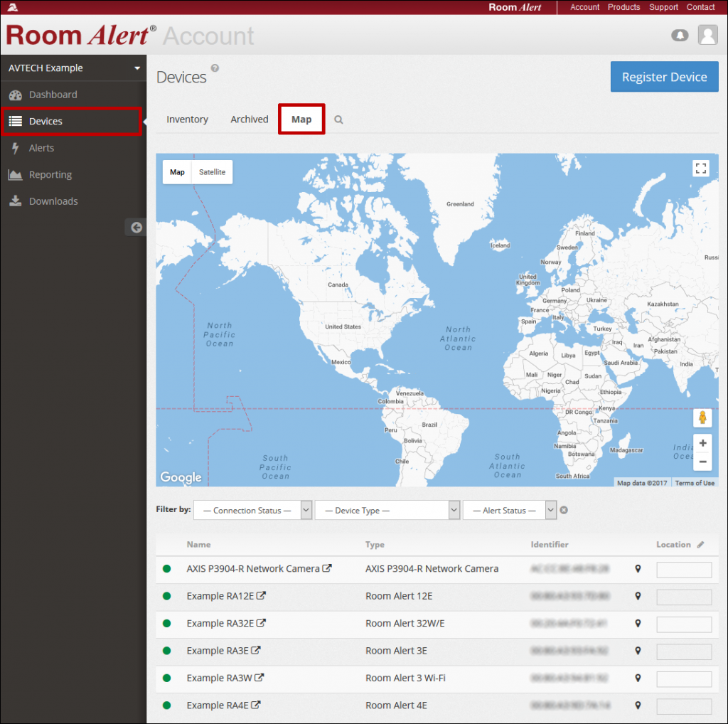This screenshot has height=724, width=728.
Task: Zoom in on the map with the plus control
Action: (x=702, y=442)
